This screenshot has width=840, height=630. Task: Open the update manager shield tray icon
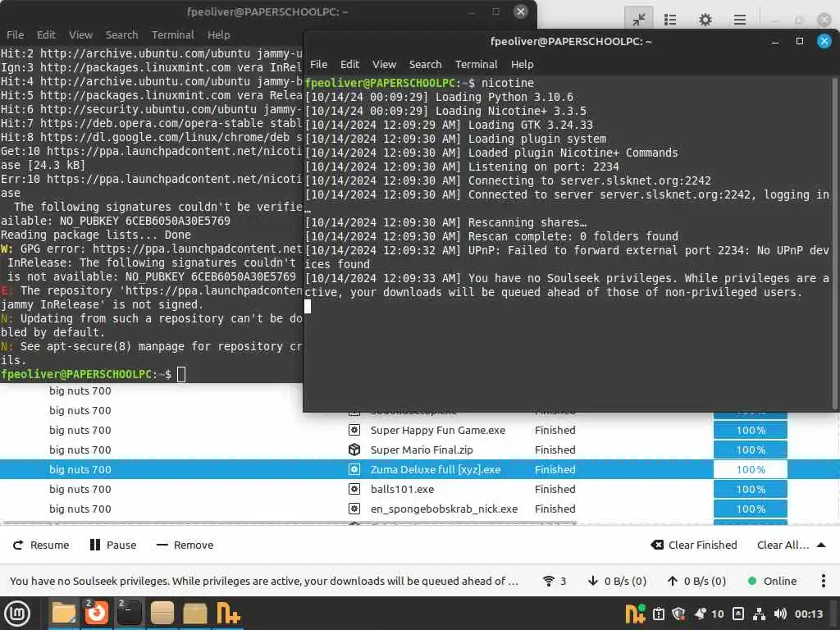(x=678, y=614)
